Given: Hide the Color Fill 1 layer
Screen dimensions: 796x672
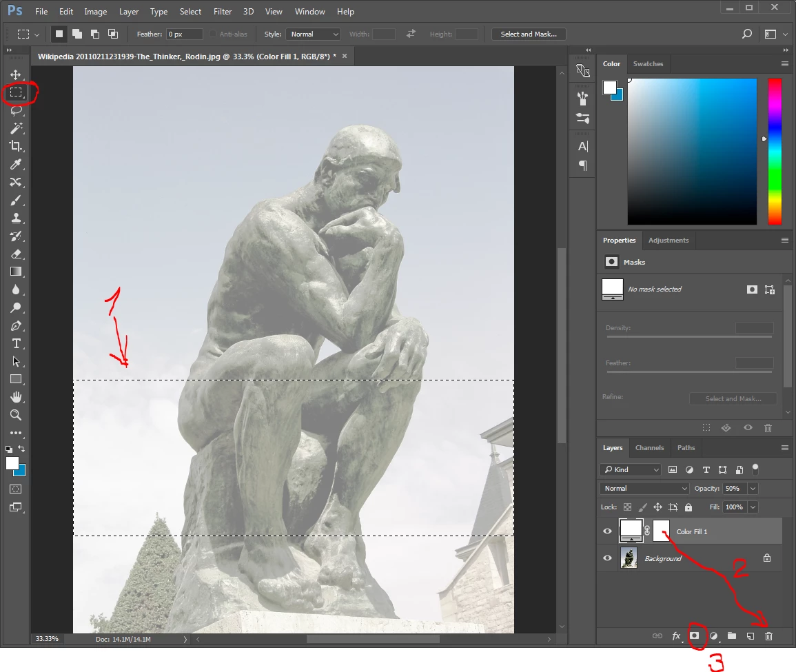Looking at the screenshot, I should coord(607,531).
